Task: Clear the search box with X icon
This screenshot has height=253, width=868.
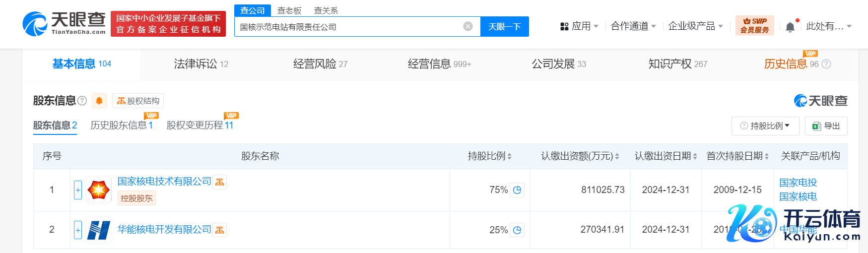Action: 467,26
